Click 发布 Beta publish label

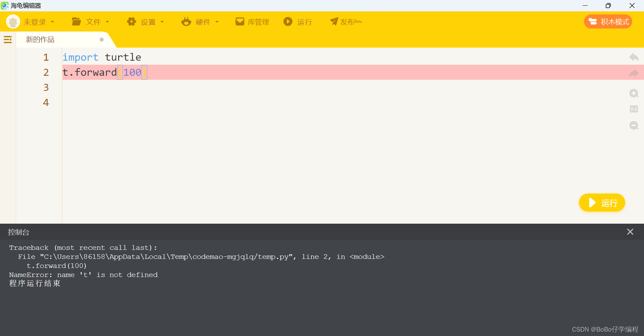[351, 22]
